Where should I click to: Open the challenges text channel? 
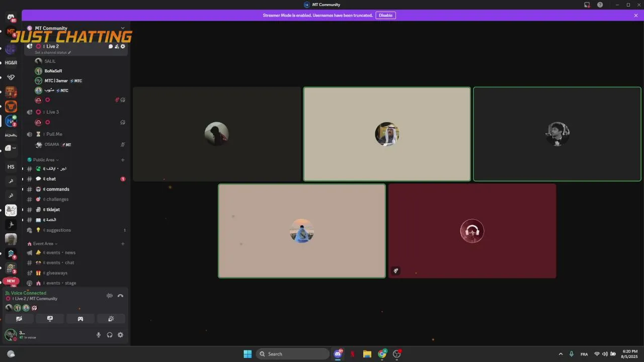coord(75,200)
